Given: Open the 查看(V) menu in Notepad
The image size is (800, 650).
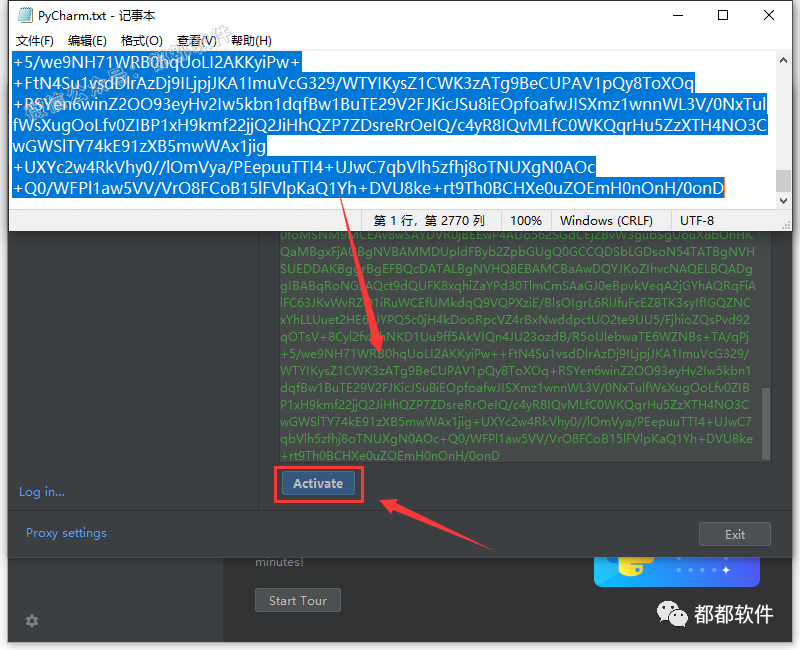Looking at the screenshot, I should (196, 40).
